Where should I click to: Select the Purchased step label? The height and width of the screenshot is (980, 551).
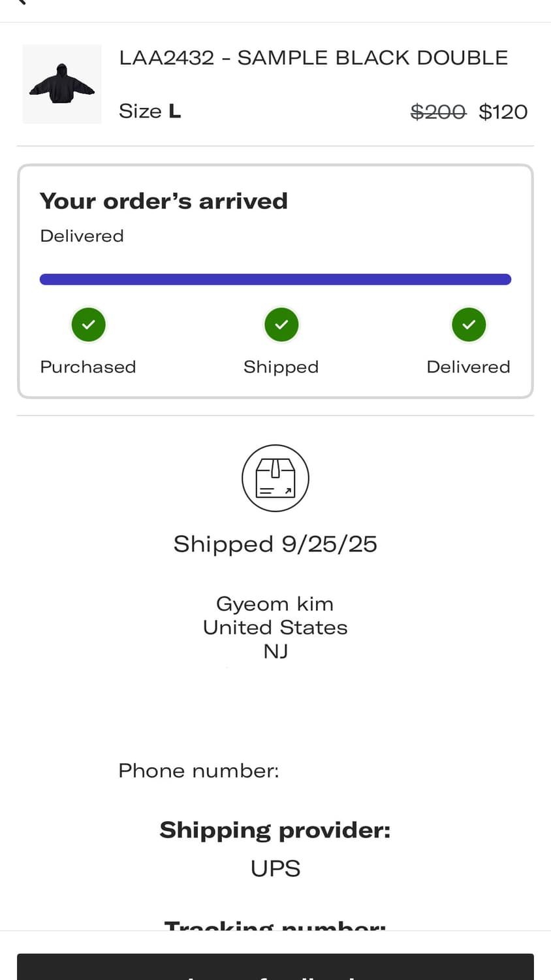(88, 367)
